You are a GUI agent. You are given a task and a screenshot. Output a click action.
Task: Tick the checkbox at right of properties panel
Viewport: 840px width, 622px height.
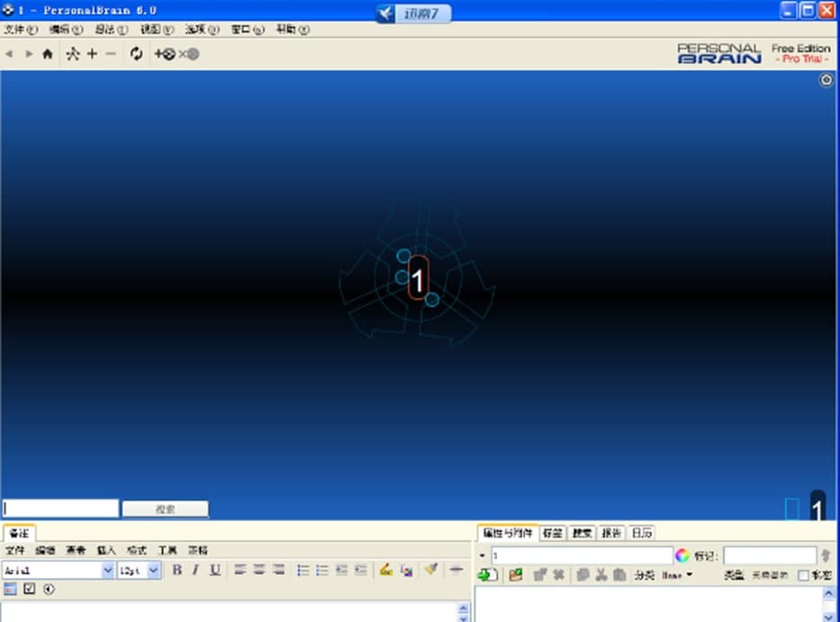point(803,575)
